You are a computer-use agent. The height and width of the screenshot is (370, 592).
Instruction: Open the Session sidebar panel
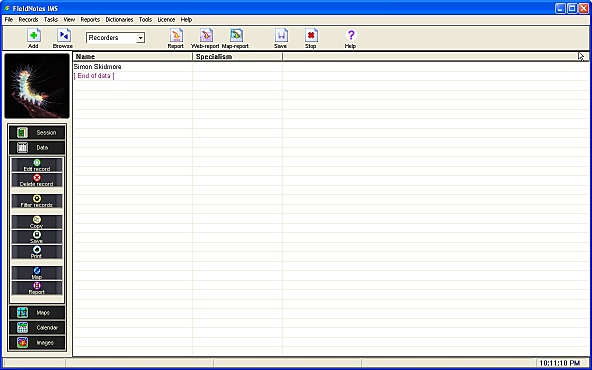click(37, 133)
